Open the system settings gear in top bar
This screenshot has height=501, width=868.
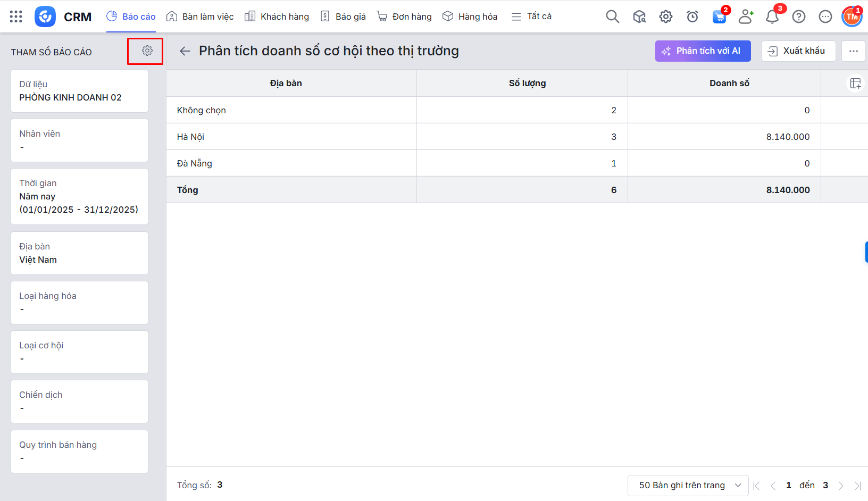point(665,16)
